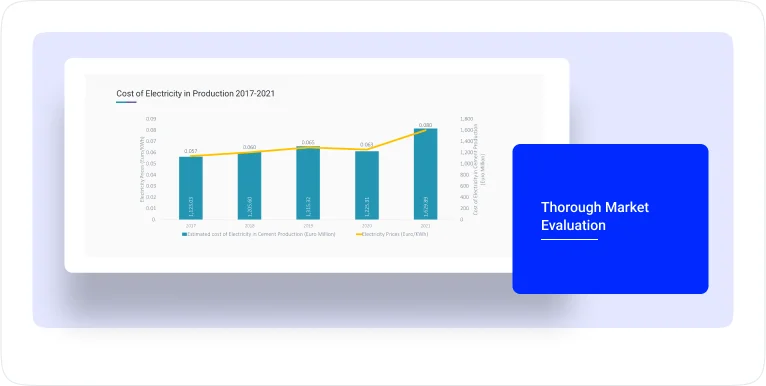Click the 2017 bar in the chart
Viewport: 766px width, 386px height.
click(191, 188)
